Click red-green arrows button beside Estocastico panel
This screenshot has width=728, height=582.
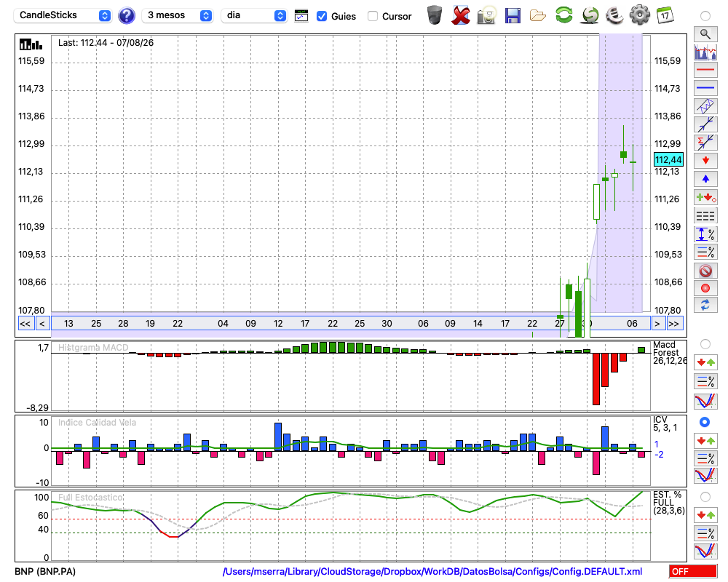point(705,515)
